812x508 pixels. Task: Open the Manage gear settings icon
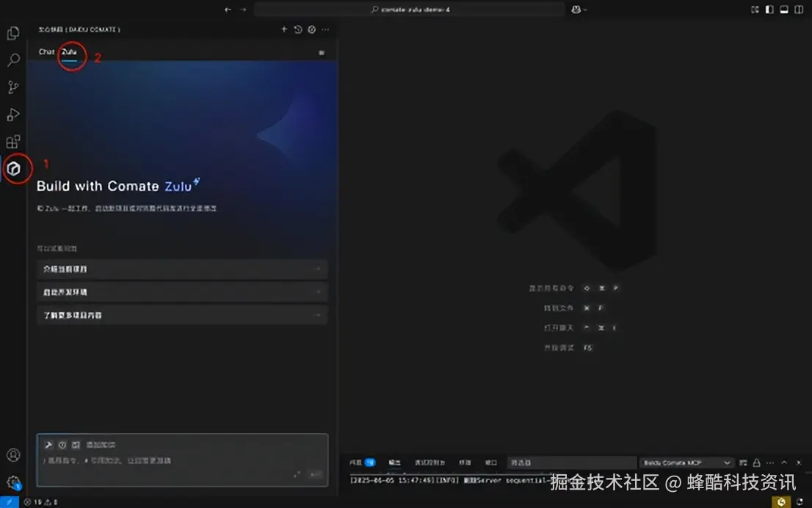point(13,482)
